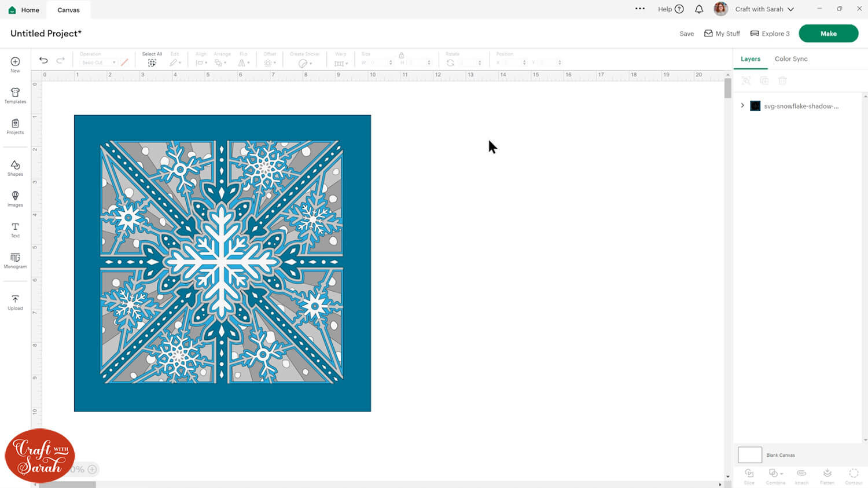Switch to the Color Sync tab
Viewport: 868px width, 488px height.
click(791, 59)
